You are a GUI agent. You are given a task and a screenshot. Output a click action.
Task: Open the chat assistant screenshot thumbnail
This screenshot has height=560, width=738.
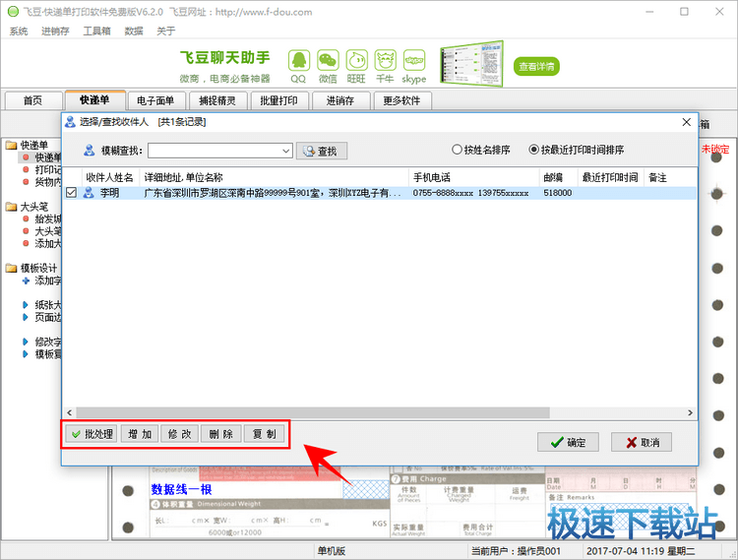(x=471, y=64)
